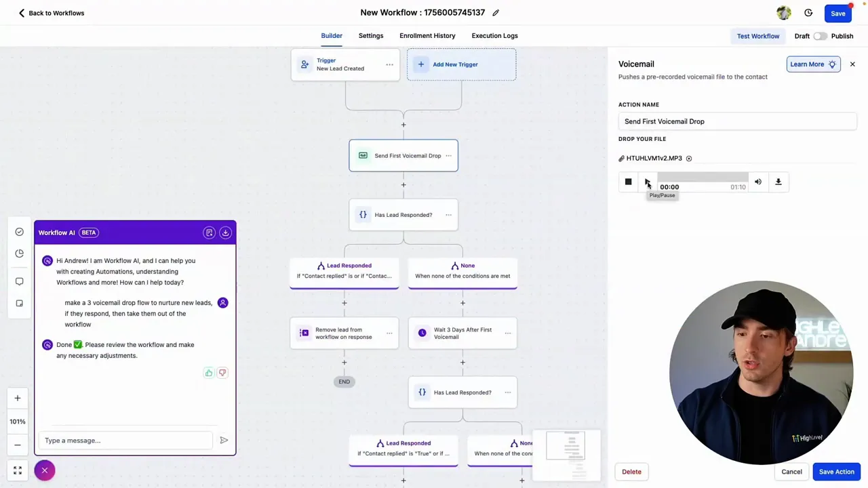The image size is (868, 488).
Task: Click the send message arrow in Workflow AI
Action: (x=224, y=441)
